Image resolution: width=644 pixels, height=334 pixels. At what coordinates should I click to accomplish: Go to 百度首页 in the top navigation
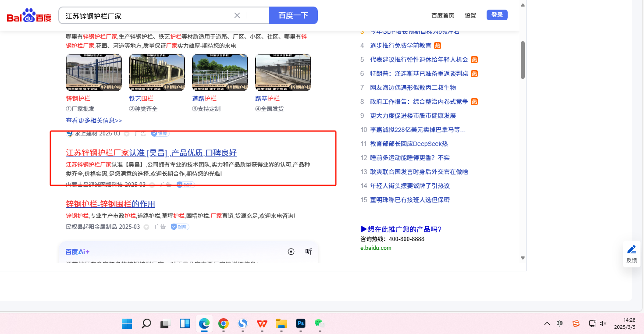tap(443, 15)
